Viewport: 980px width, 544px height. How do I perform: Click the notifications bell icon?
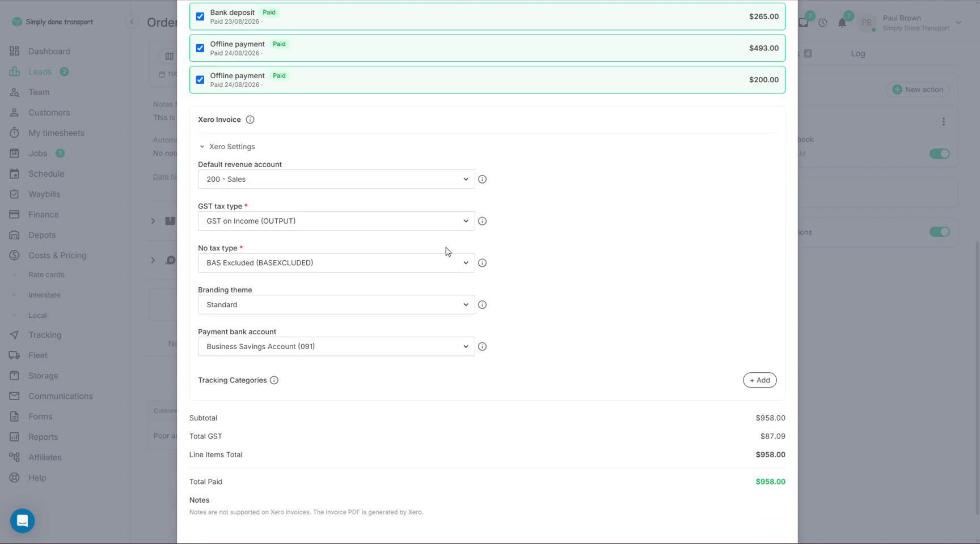(842, 23)
